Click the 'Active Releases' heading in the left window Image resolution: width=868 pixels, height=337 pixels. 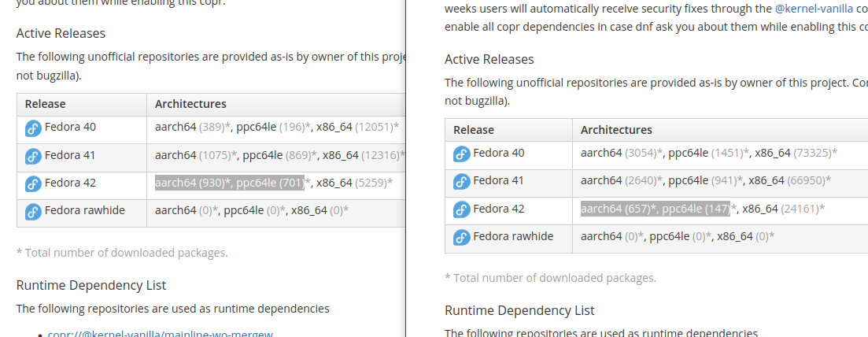coord(61,33)
